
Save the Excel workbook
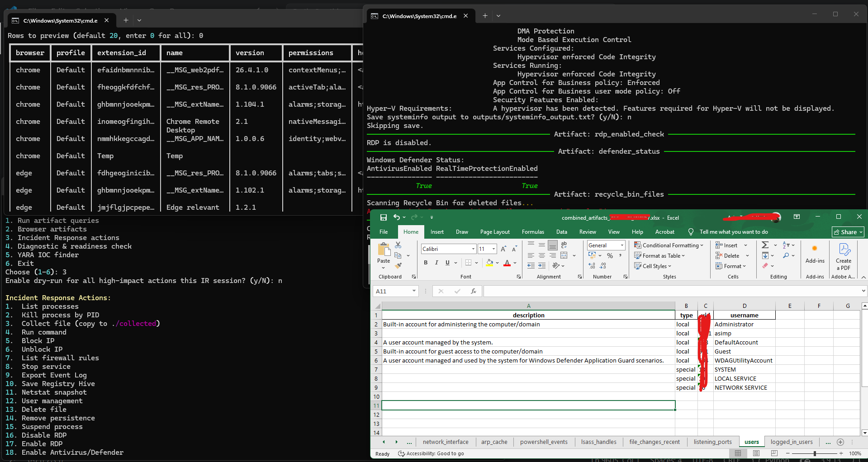pyautogui.click(x=384, y=217)
